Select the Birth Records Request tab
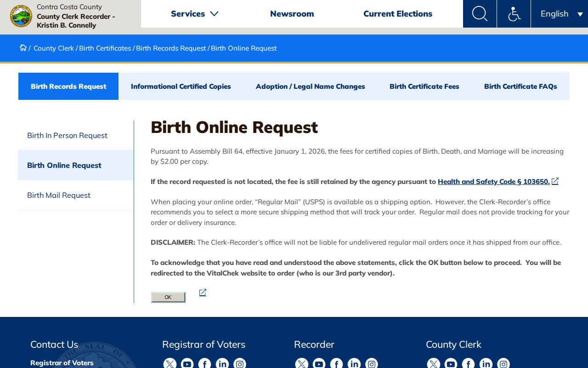Viewport: 588px width, 368px height. [68, 86]
